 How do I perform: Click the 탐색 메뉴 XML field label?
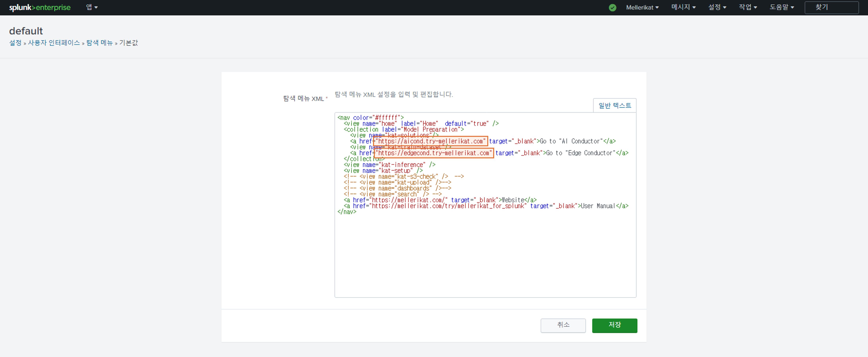[x=303, y=99]
